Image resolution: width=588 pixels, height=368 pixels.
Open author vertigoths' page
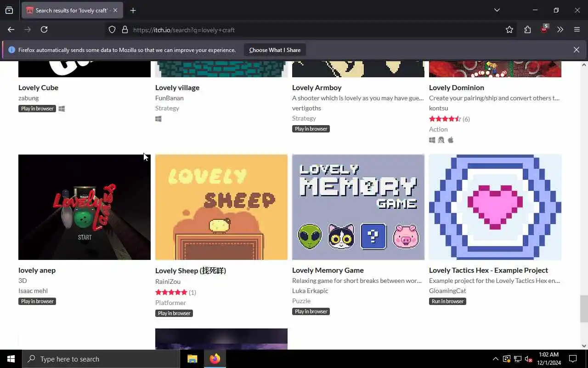pos(306,108)
